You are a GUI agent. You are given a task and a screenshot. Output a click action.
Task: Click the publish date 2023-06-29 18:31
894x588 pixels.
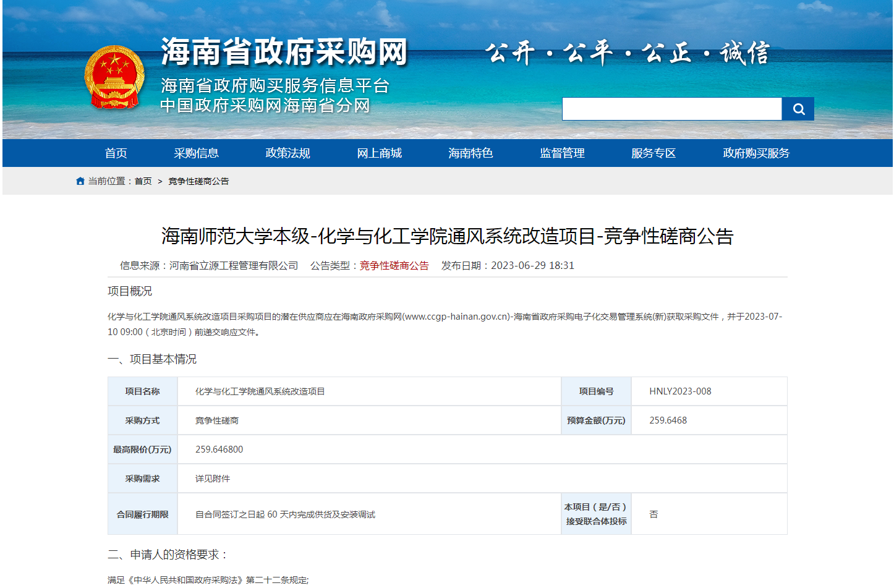tap(532, 265)
